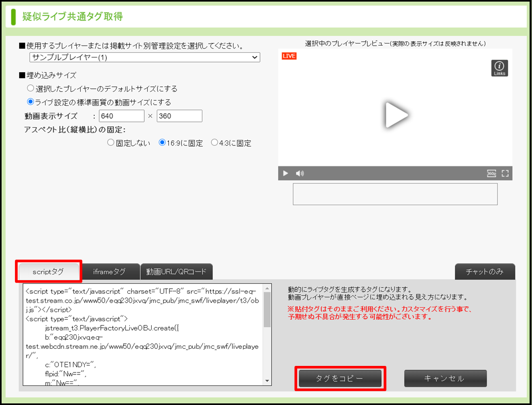Open the 360p quality selector icon
The height and width of the screenshot is (405, 532).
(x=491, y=173)
